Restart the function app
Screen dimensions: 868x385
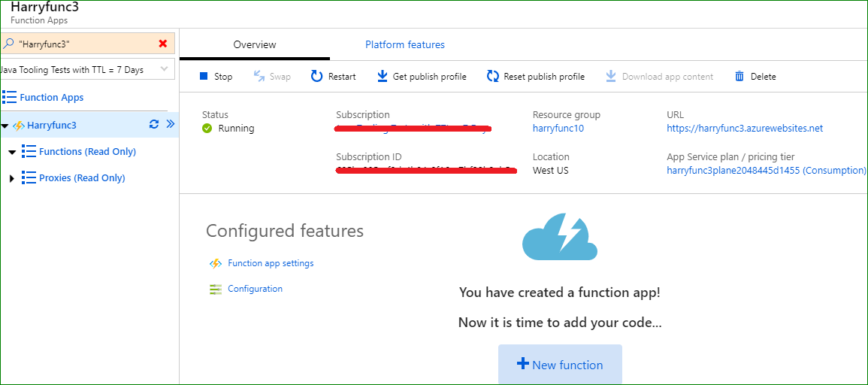(x=333, y=77)
